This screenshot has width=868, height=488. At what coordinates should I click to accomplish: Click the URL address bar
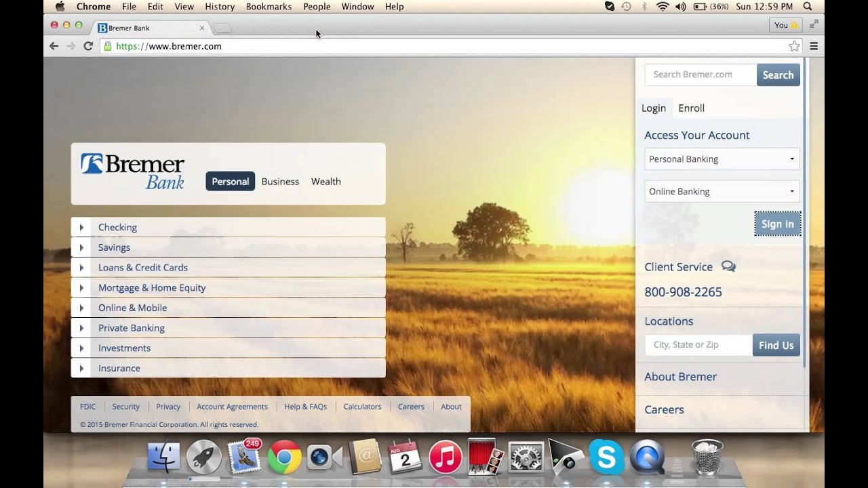451,46
